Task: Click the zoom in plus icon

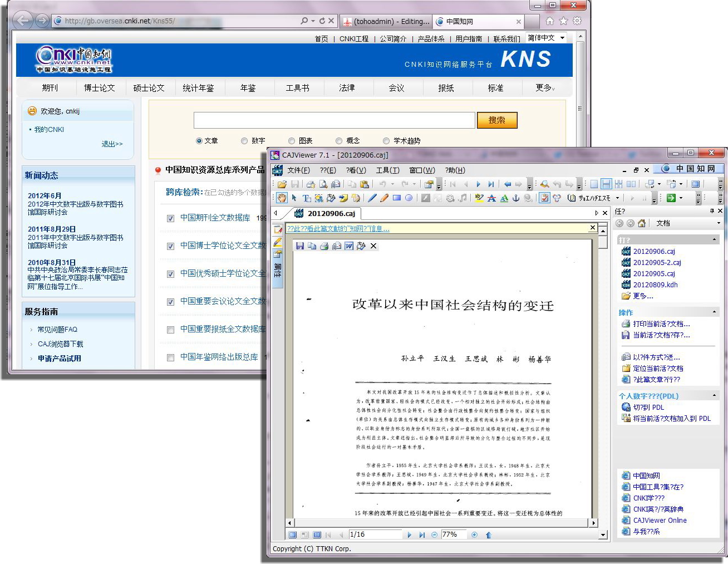Action: [474, 534]
